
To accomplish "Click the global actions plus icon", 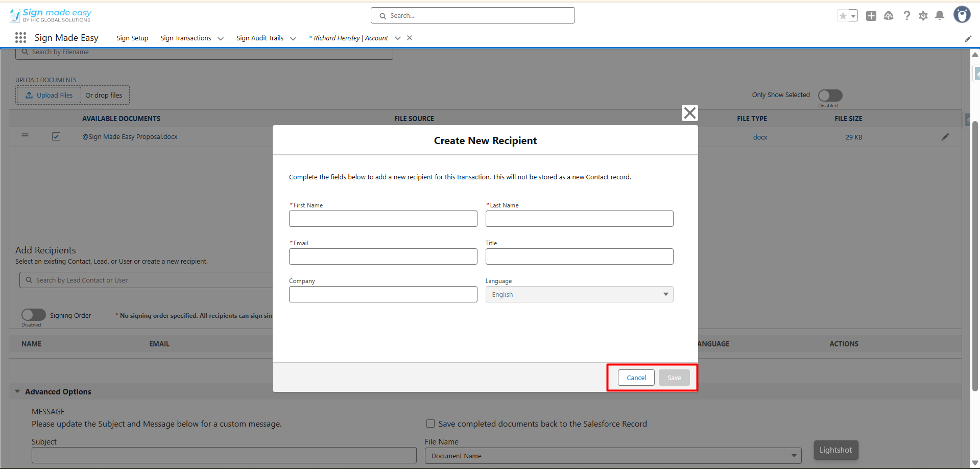I will tap(871, 16).
